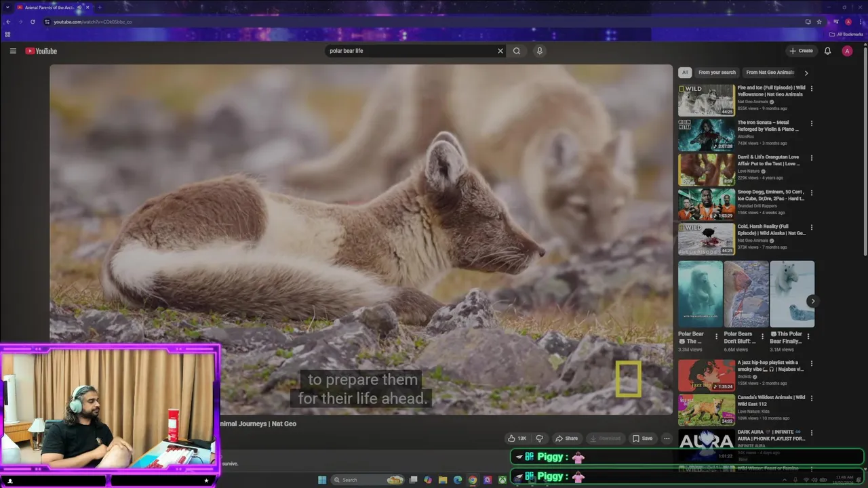This screenshot has width=868, height=488.
Task: Open the Windows Start menu
Action: tap(322, 480)
